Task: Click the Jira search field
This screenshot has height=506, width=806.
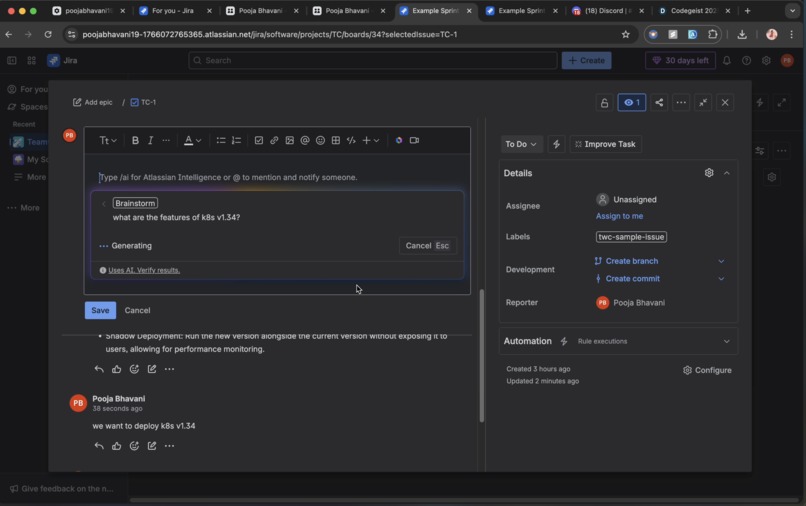Action: [373, 61]
